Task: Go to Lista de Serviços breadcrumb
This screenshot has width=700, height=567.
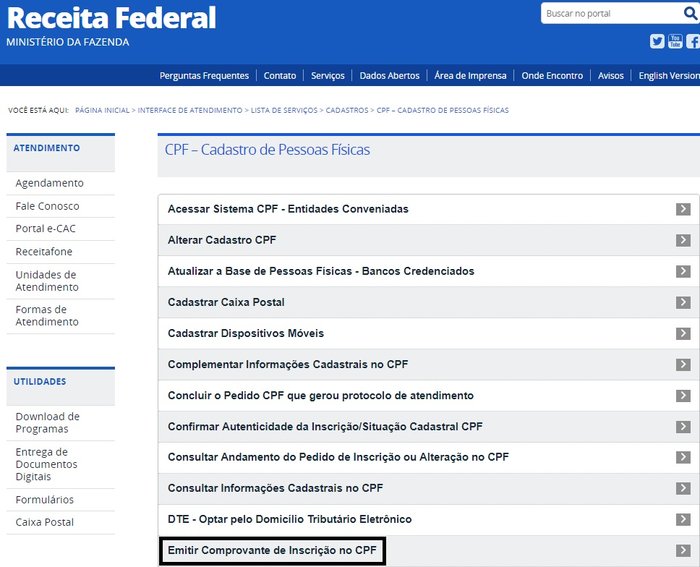Action: [284, 110]
